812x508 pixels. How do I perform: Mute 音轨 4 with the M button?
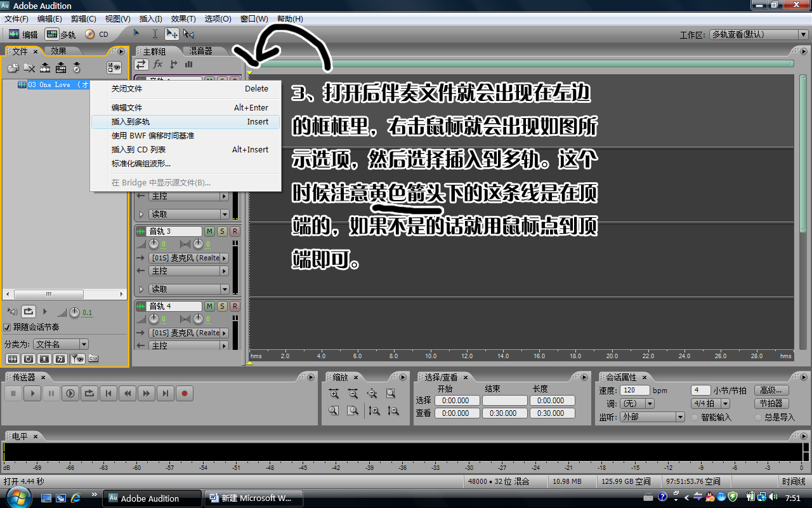point(209,306)
